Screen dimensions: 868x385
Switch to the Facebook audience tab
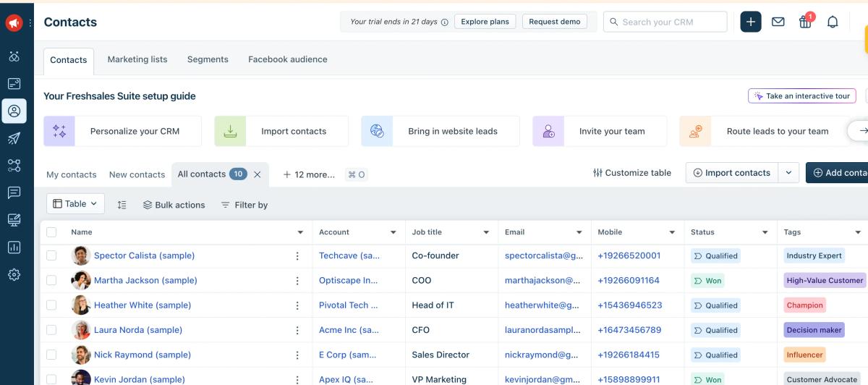click(288, 59)
